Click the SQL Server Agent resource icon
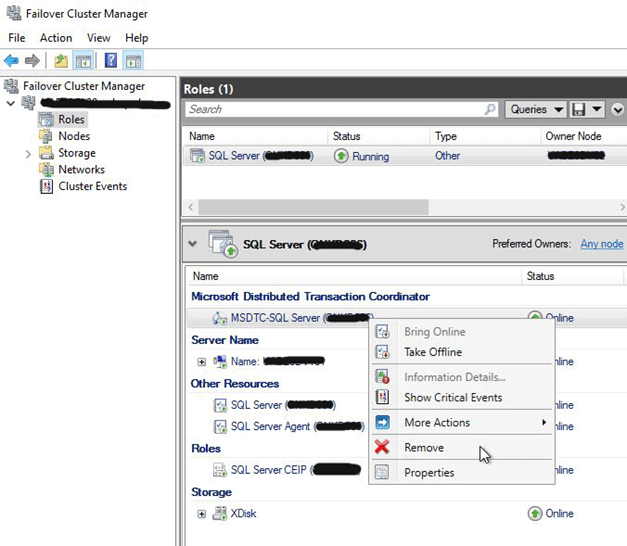This screenshot has width=627, height=546. pos(220,427)
